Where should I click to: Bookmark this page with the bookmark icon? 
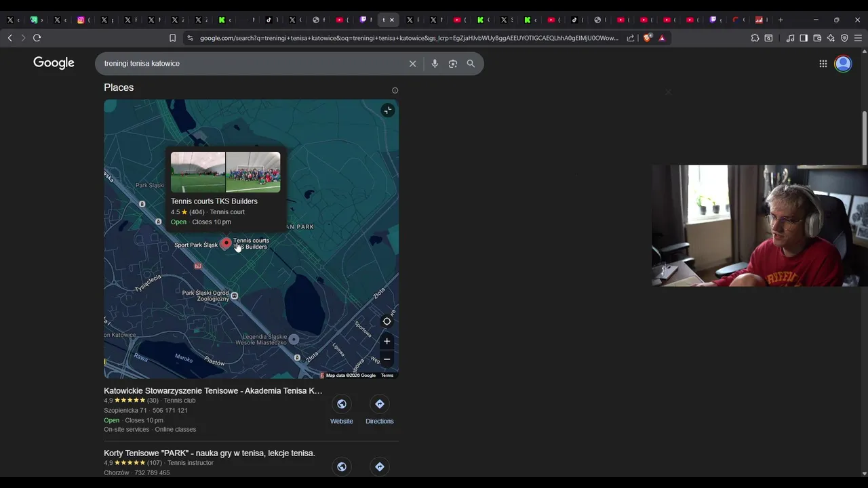point(172,38)
